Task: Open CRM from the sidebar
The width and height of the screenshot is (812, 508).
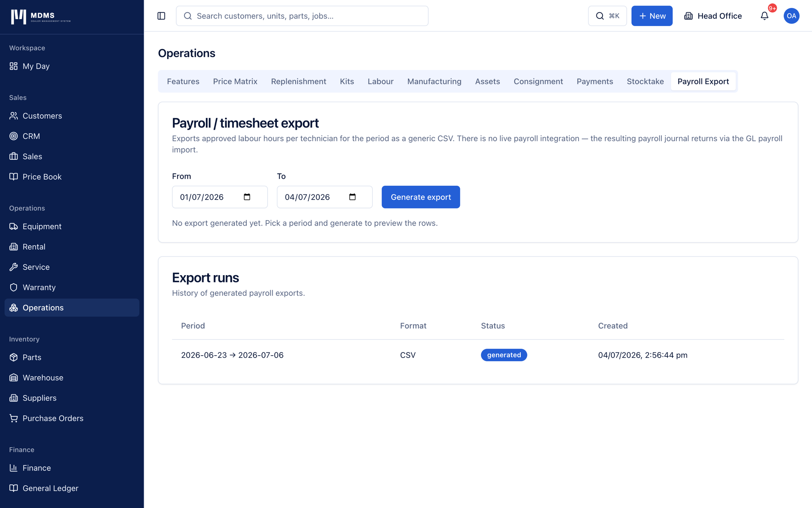Action: point(72,136)
